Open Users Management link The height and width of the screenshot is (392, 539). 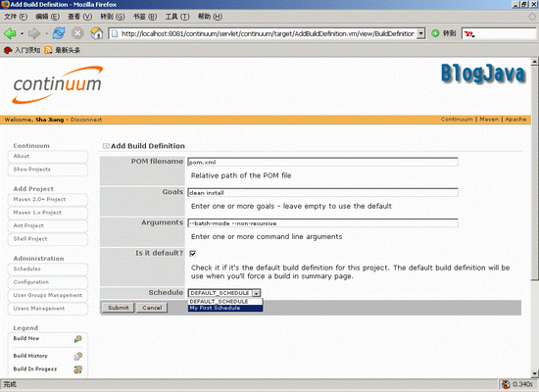[47, 309]
